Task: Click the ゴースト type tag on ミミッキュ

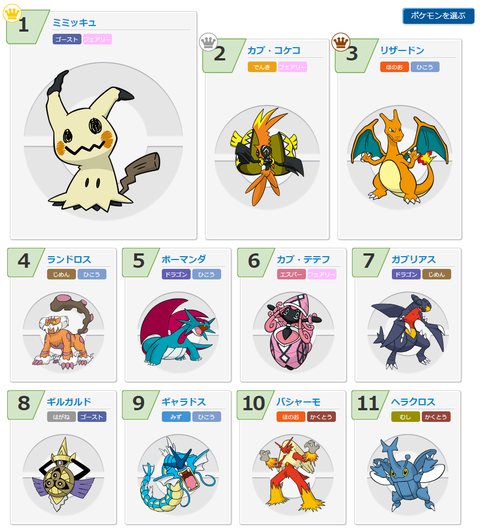Action: (x=67, y=40)
